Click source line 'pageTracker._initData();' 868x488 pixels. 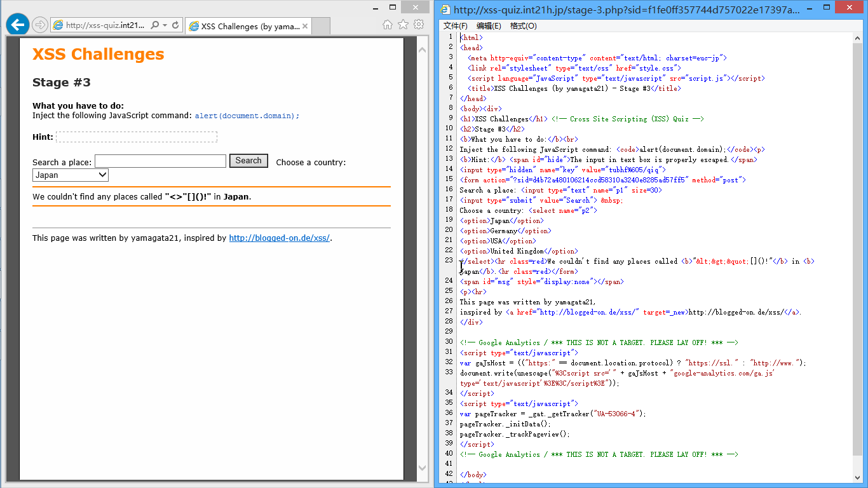click(x=505, y=424)
